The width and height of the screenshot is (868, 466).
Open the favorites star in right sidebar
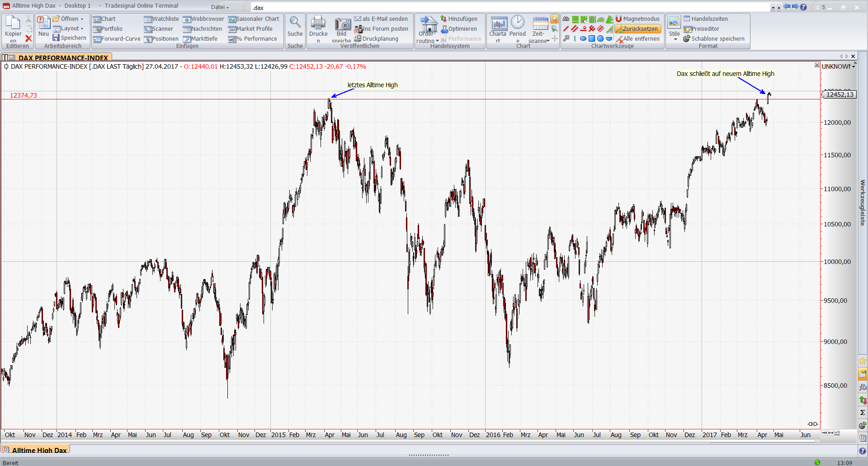click(x=863, y=361)
